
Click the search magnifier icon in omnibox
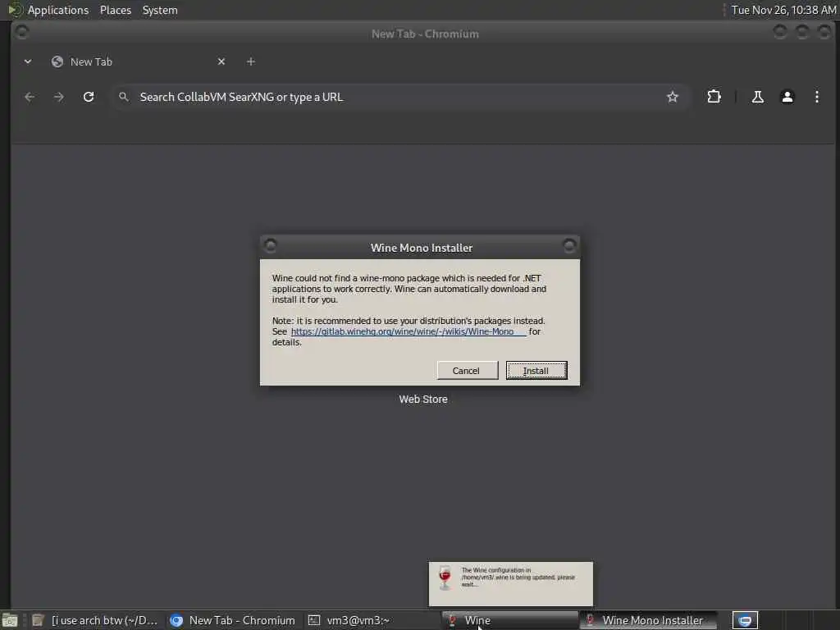click(x=124, y=97)
